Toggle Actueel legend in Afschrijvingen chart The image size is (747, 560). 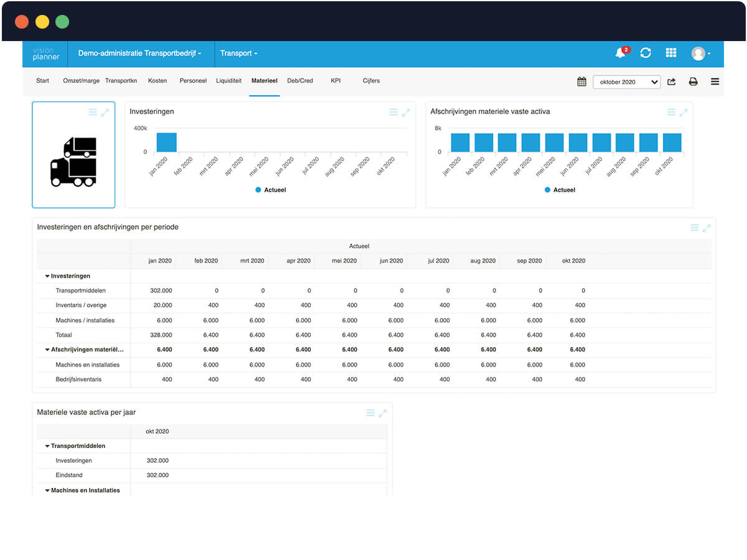point(560,190)
